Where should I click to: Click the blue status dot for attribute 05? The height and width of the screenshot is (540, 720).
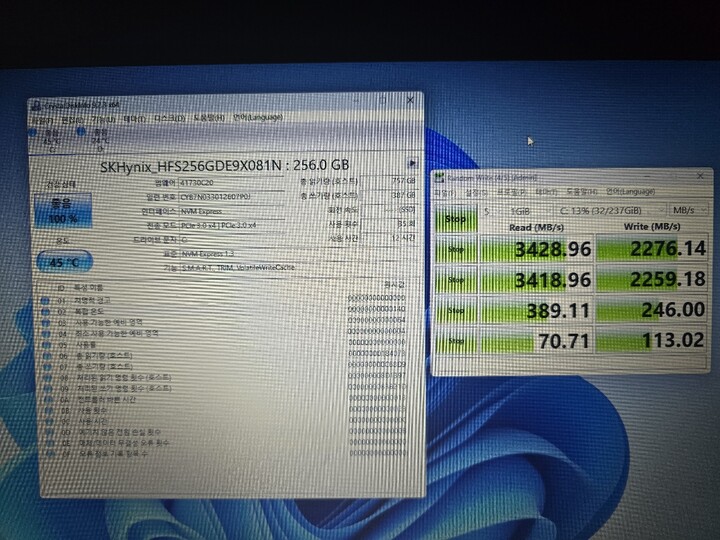46,344
